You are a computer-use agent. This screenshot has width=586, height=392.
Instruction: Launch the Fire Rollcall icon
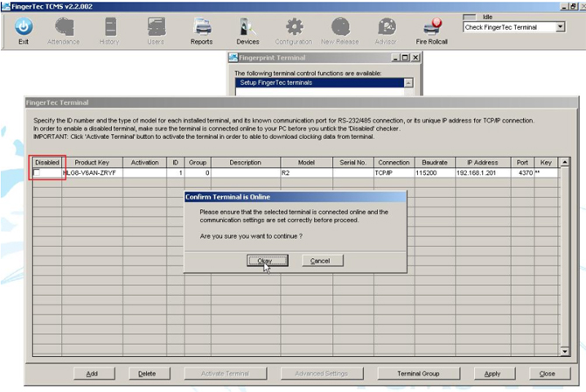(x=432, y=27)
